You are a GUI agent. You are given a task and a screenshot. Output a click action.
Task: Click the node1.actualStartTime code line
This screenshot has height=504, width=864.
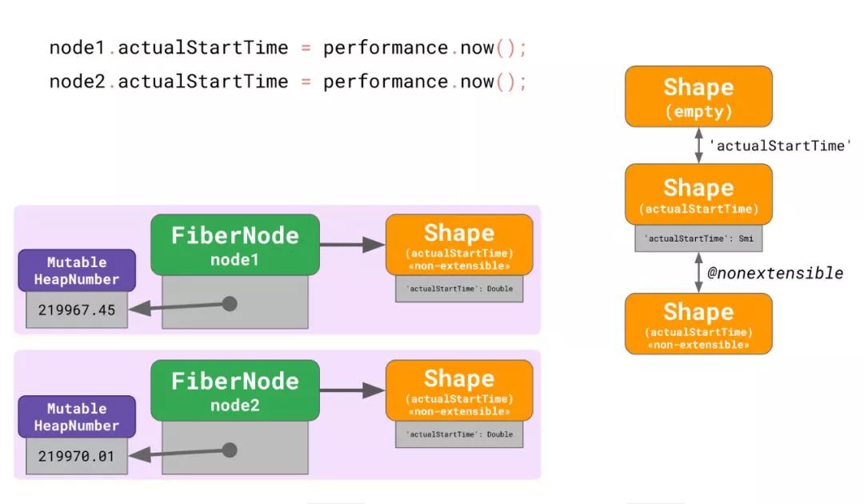288,48
